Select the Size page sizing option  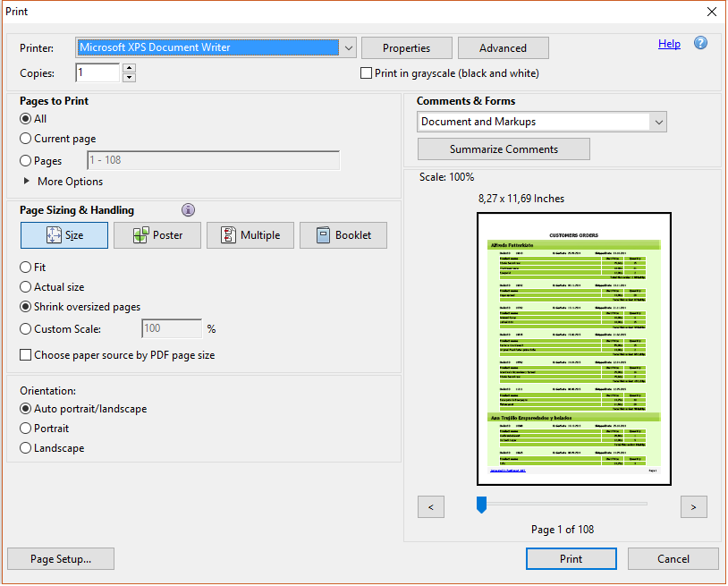tap(64, 235)
